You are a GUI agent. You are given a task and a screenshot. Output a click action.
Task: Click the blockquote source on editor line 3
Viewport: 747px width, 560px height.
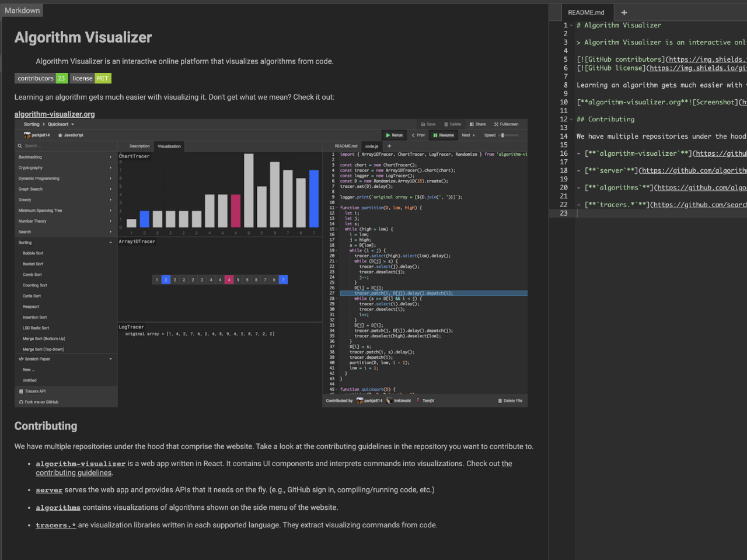[x=661, y=43]
